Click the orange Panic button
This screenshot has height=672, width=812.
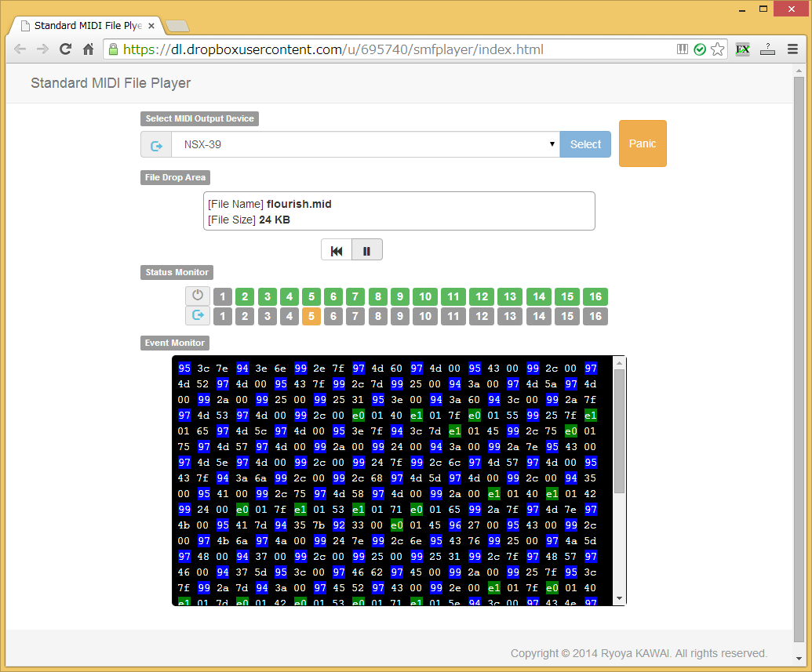click(643, 143)
